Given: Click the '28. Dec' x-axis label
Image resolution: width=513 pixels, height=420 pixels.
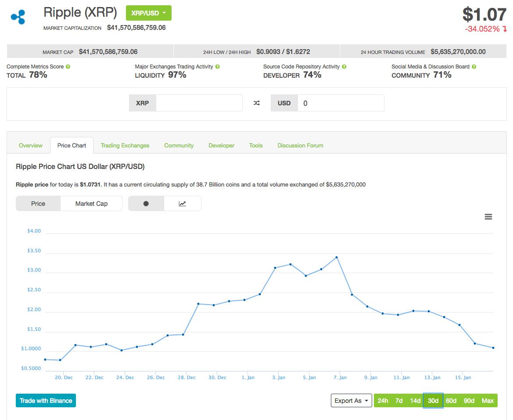Looking at the screenshot, I should tap(187, 377).
